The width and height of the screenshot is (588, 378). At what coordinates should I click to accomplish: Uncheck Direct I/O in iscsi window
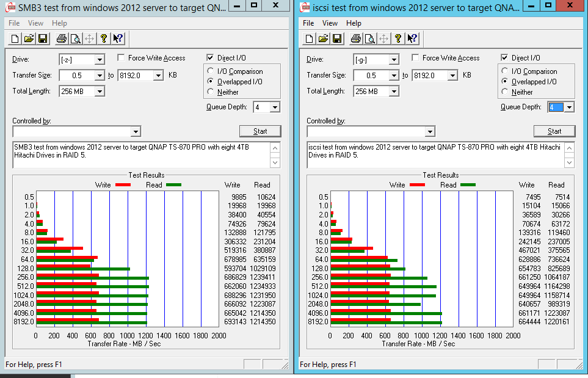tap(505, 58)
